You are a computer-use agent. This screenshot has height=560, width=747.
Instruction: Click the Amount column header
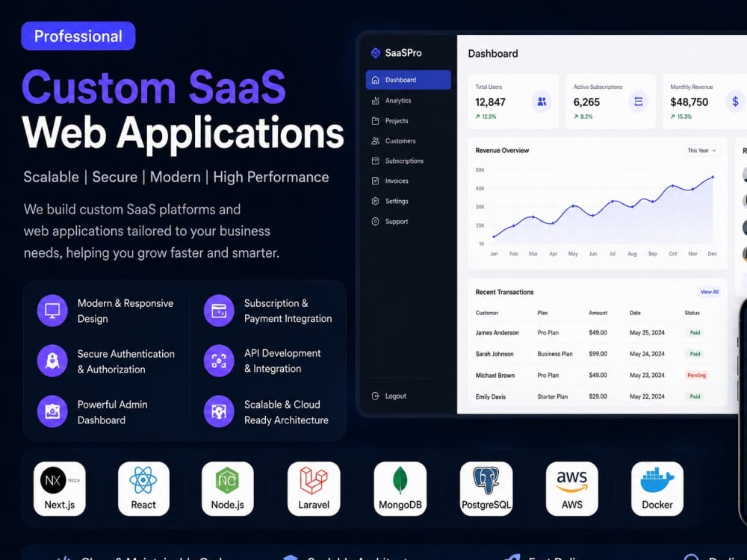598,313
